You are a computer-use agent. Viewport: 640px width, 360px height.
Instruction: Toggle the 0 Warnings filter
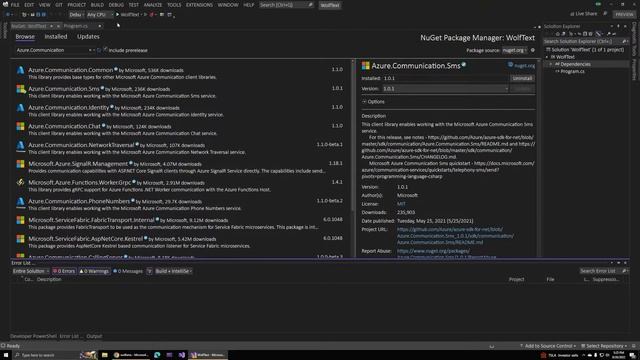(94, 271)
